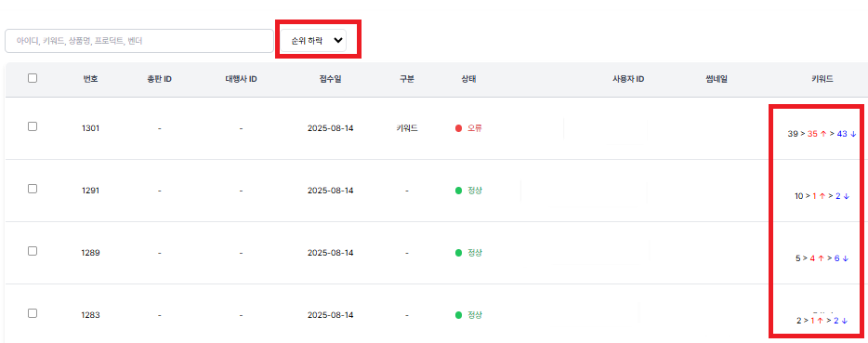Click row number 1291 in the 번호 column
The height and width of the screenshot is (343, 868).
pyautogui.click(x=90, y=191)
